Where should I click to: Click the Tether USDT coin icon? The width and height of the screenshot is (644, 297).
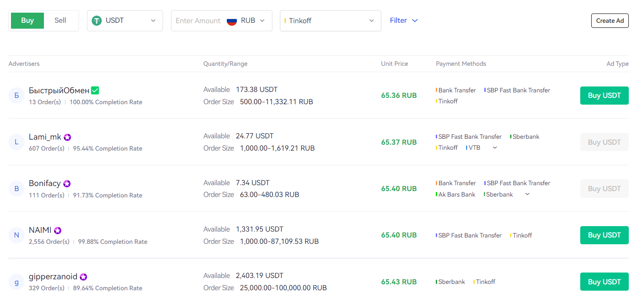click(x=97, y=21)
